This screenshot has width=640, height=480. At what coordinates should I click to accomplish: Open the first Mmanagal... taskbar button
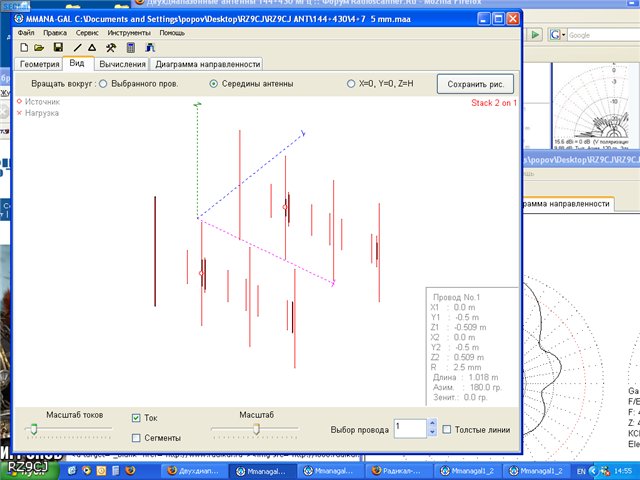(x=262, y=471)
